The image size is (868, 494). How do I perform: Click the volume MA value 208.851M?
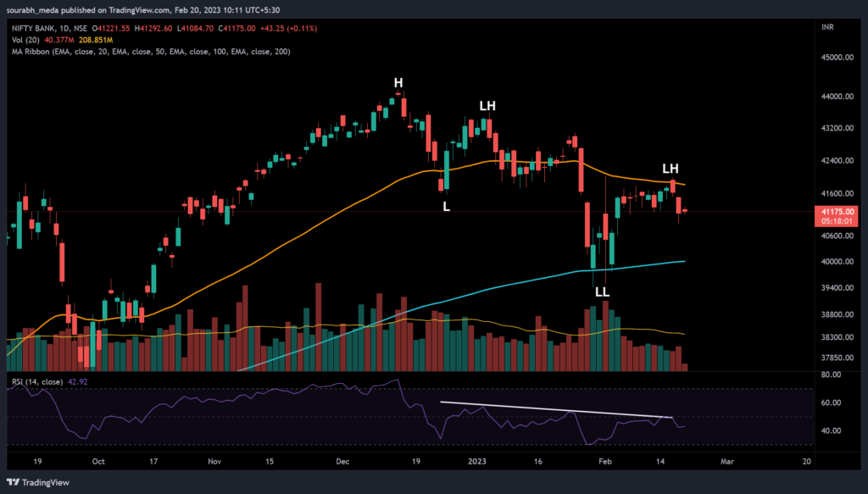pyautogui.click(x=96, y=40)
